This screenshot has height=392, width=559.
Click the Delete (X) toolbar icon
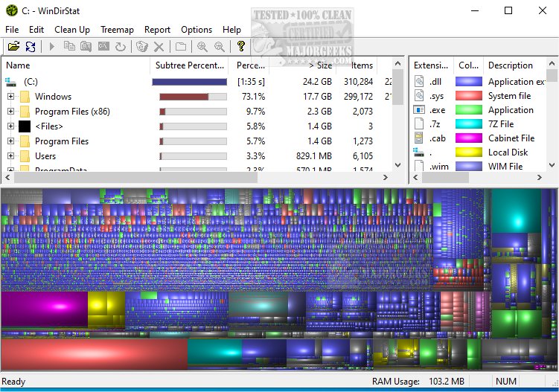coord(159,46)
